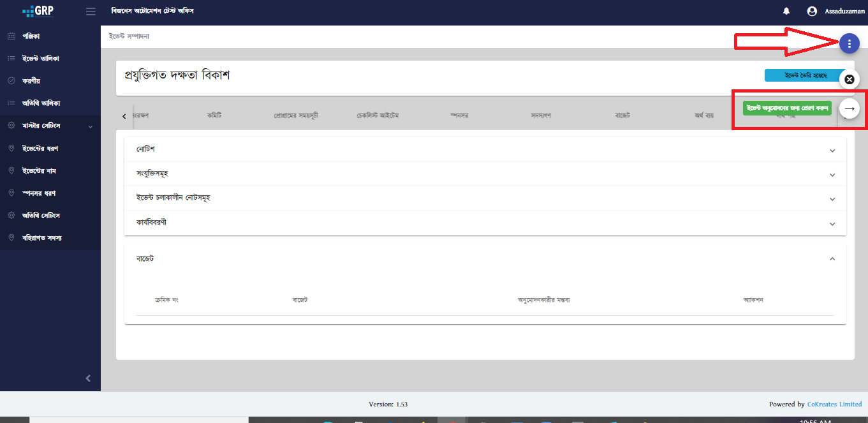Click the green send for event approval button
The image size is (868, 423).
(787, 108)
